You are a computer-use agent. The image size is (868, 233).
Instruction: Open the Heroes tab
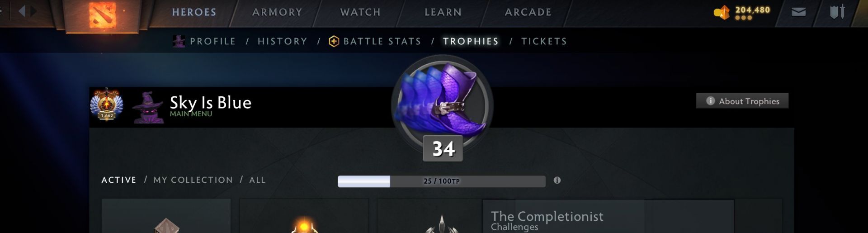pos(194,12)
